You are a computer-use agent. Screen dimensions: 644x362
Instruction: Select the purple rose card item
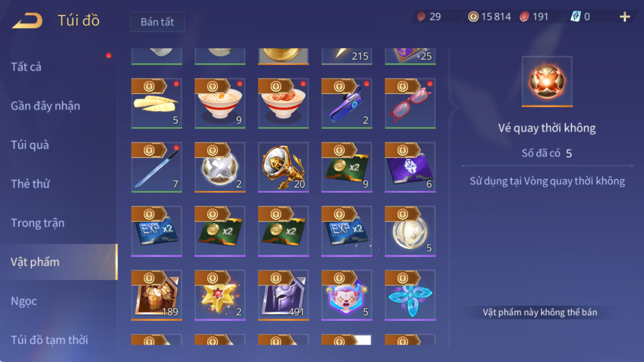coord(410,167)
